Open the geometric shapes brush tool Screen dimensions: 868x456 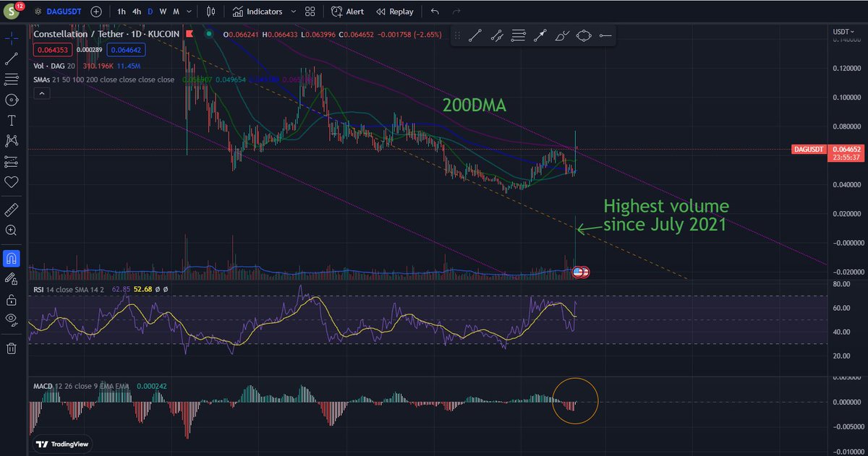(x=11, y=100)
